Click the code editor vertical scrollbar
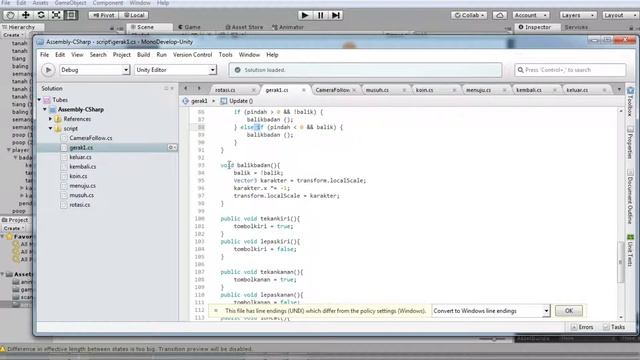 [x=621, y=261]
